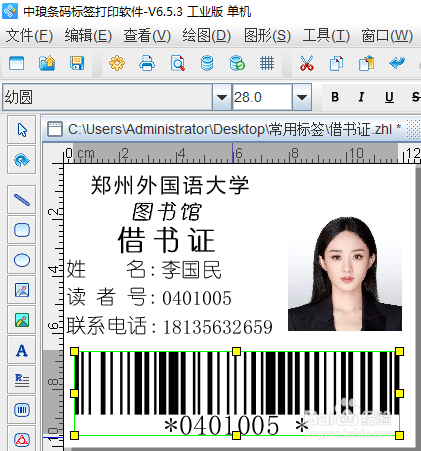Click the 借书证 heading text

pyautogui.click(x=166, y=240)
